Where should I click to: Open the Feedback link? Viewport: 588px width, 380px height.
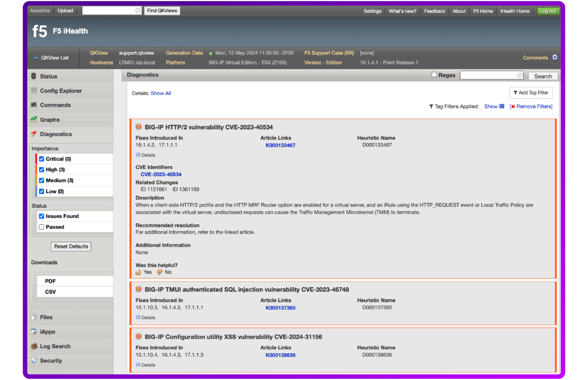435,11
